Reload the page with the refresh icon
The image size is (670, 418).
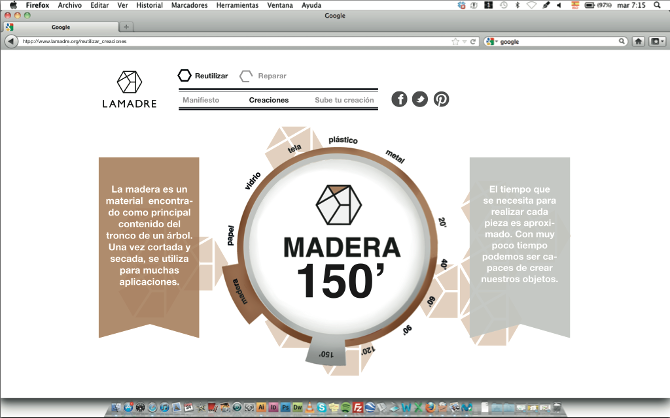click(473, 41)
